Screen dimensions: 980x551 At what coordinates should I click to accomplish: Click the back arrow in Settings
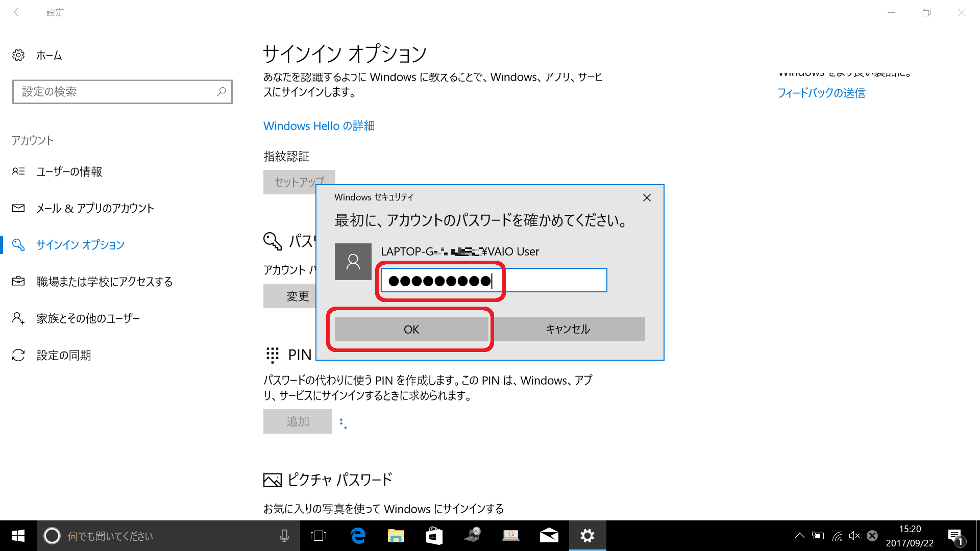18,12
